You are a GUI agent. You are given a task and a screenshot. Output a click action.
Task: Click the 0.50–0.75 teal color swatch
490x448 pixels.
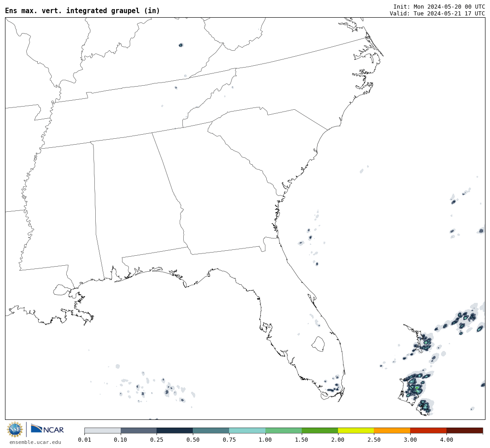tap(211, 430)
